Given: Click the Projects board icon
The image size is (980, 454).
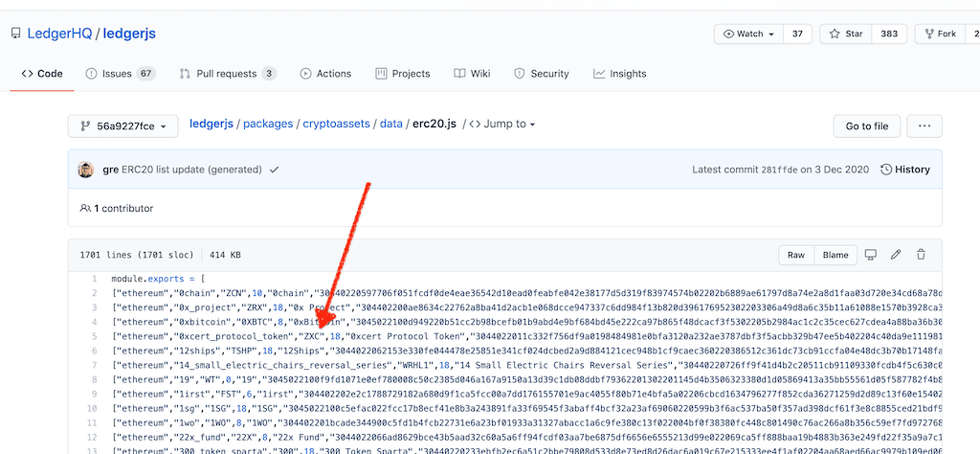Looking at the screenshot, I should click(x=381, y=74).
